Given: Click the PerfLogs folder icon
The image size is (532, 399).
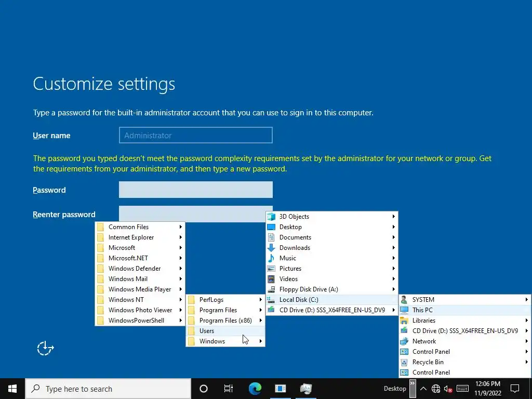Looking at the screenshot, I should coord(191,300).
